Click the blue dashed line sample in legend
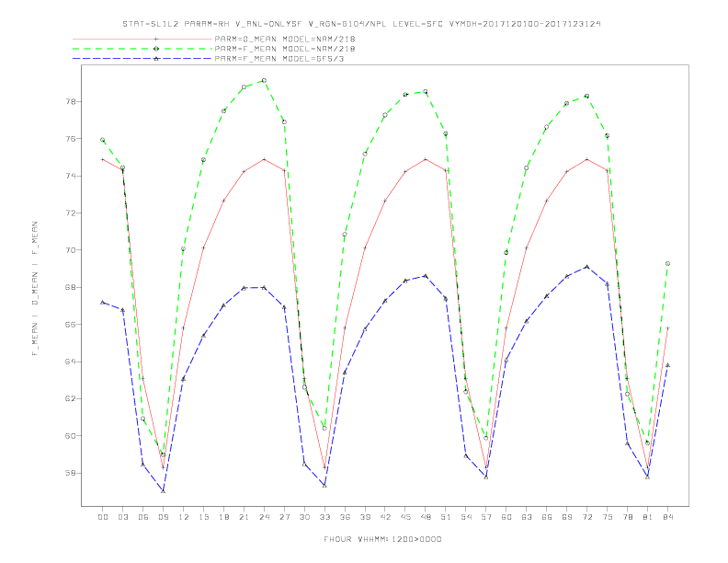The height and width of the screenshot is (563, 728). tap(142, 59)
